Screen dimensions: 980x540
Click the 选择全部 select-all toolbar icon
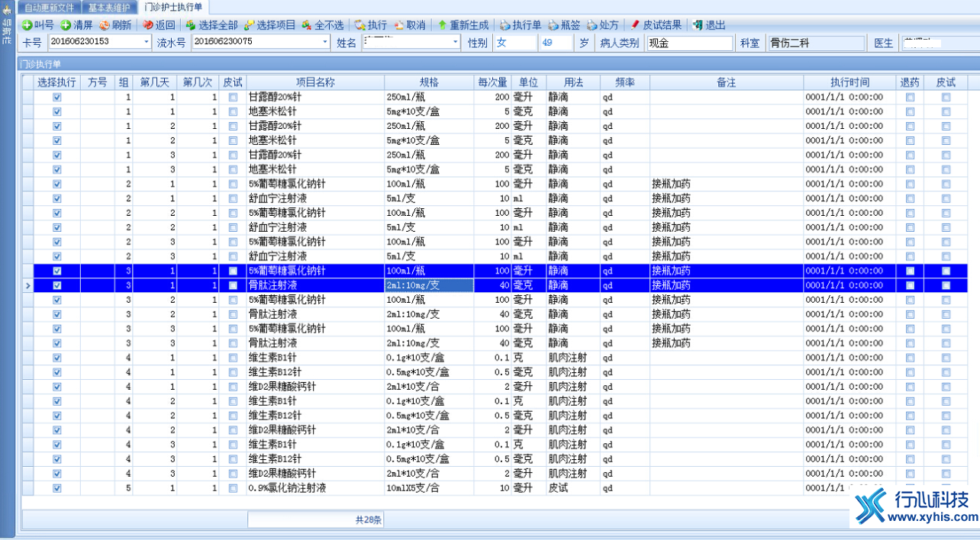point(191,25)
